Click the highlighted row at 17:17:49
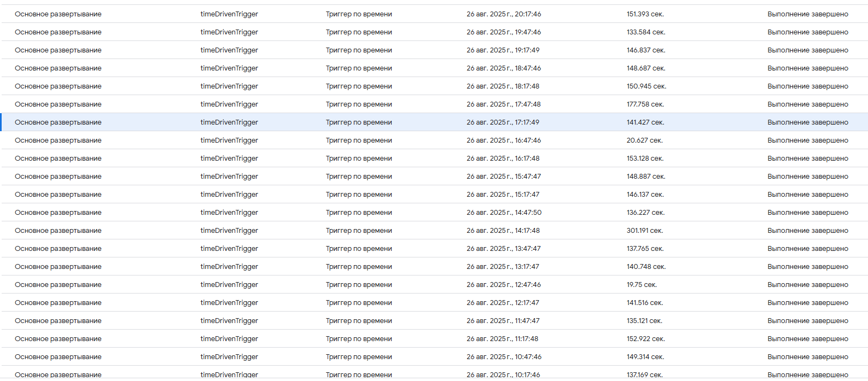868x381 pixels. (503, 122)
